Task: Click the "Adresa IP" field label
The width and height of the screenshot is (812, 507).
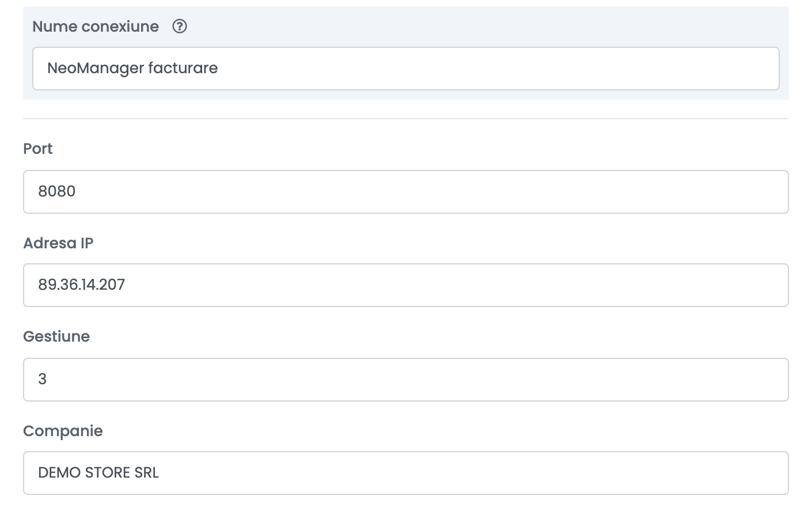Action: [x=58, y=243]
